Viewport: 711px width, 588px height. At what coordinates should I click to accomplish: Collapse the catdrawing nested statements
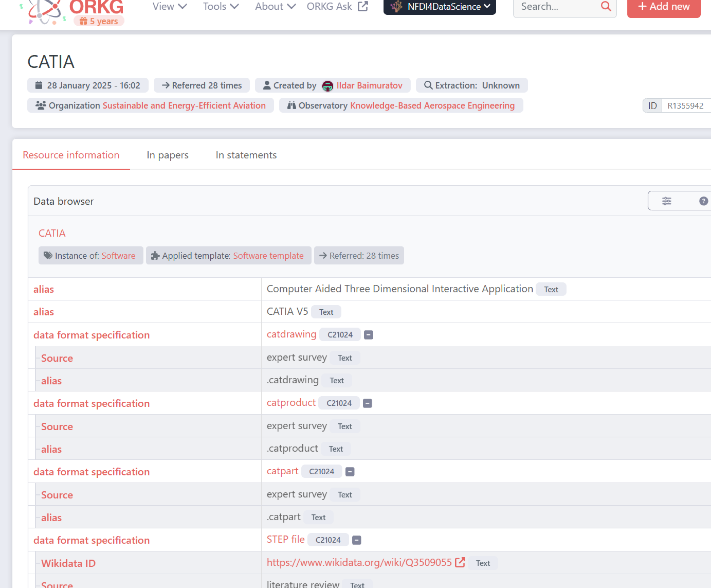368,335
